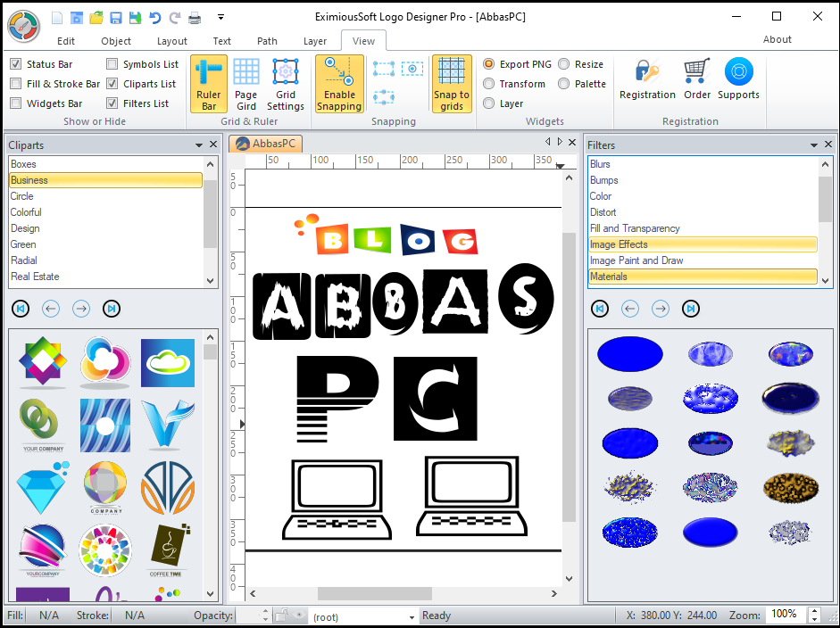The image size is (840, 628).
Task: Click the Opacity stepper arrows
Action: [x=266, y=616]
